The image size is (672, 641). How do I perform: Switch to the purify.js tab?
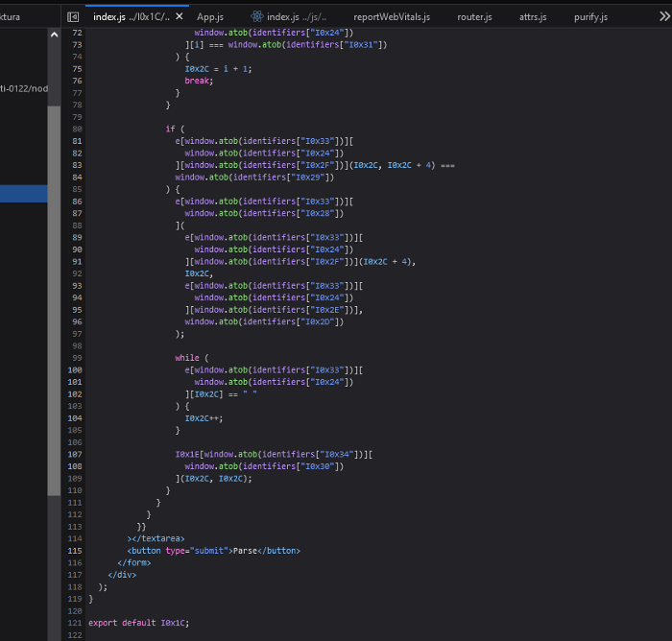tap(590, 17)
